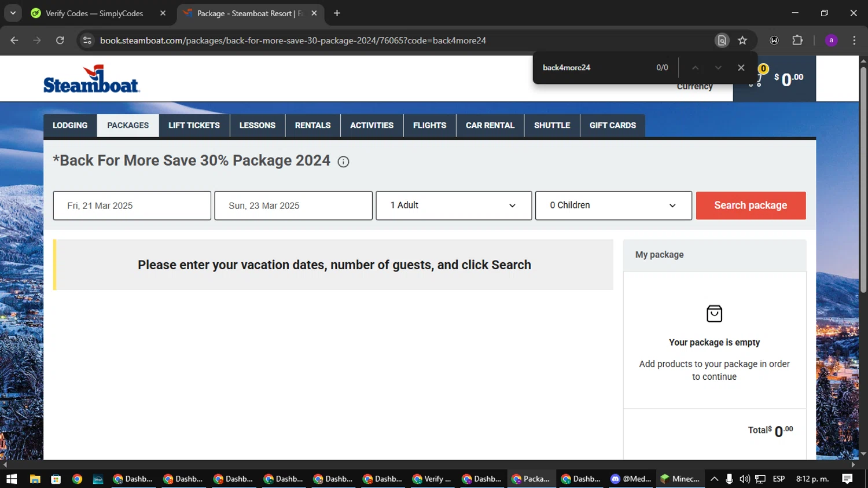
Task: Open the Currency selector
Action: tap(694, 86)
